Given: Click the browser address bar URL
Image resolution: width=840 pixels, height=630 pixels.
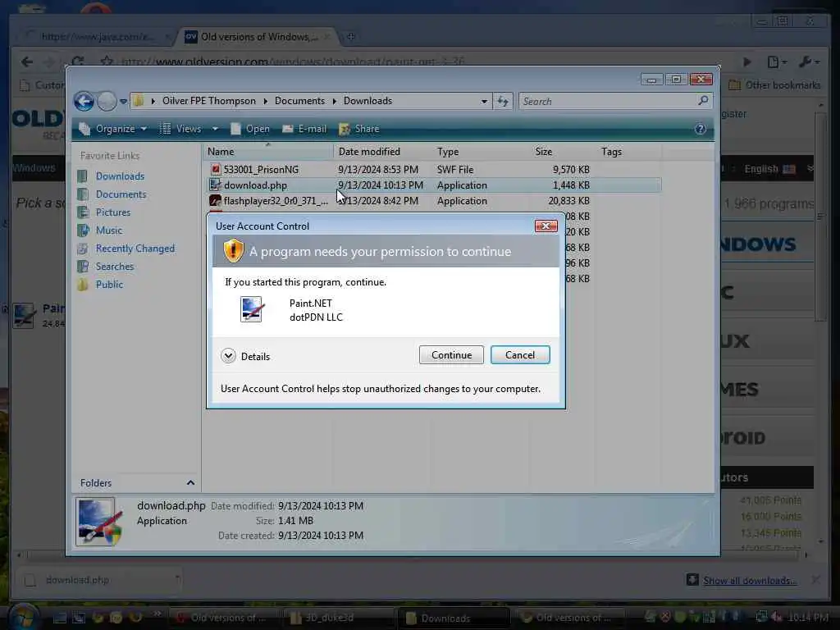Looking at the screenshot, I should click(293, 62).
